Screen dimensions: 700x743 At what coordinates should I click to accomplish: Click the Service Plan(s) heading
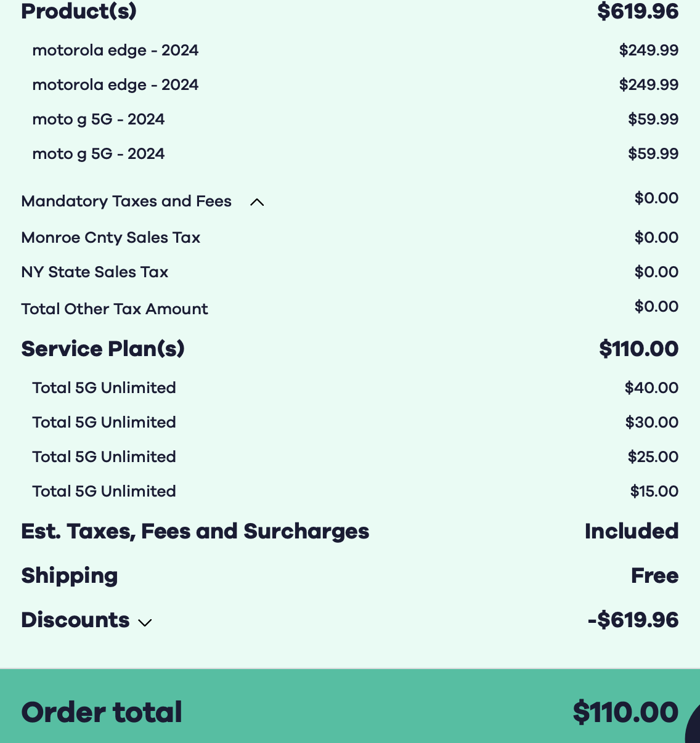(x=103, y=349)
